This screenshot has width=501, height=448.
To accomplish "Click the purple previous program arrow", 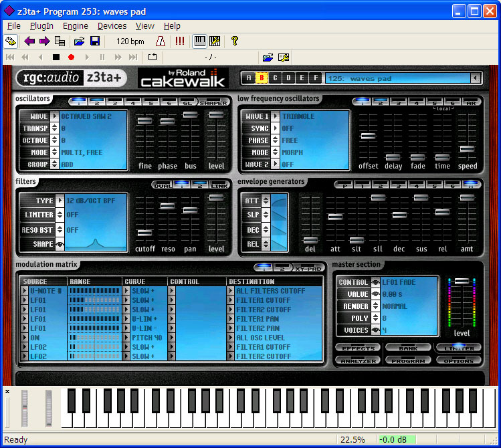I will 29,41.
